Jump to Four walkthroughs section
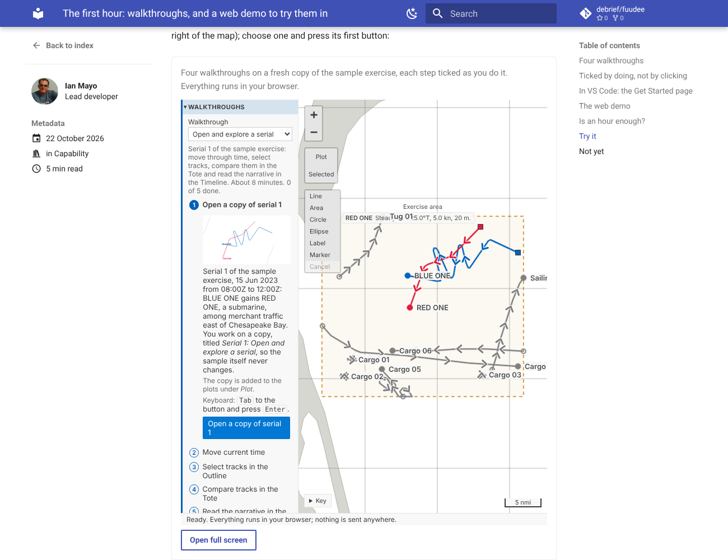The image size is (728, 560). 611,60
